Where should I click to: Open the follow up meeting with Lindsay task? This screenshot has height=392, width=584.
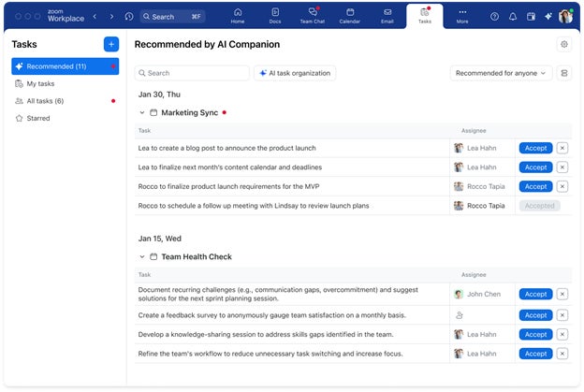point(254,206)
